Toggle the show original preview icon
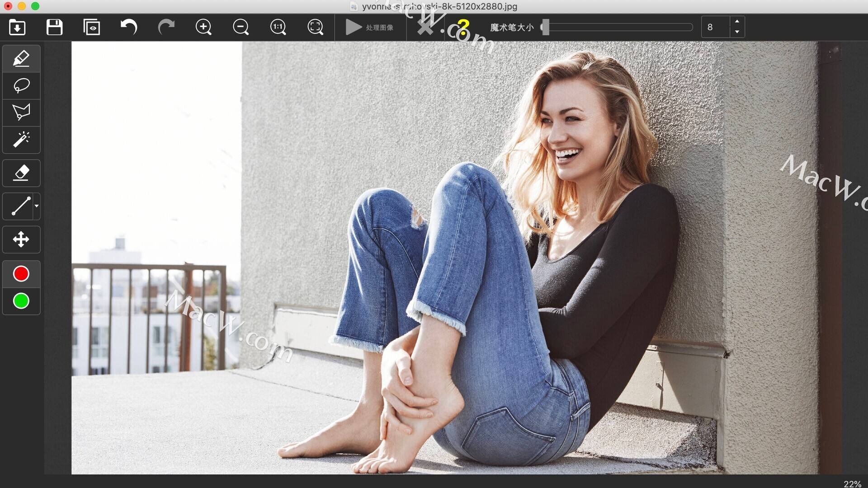Viewport: 868px width, 488px height. [92, 27]
